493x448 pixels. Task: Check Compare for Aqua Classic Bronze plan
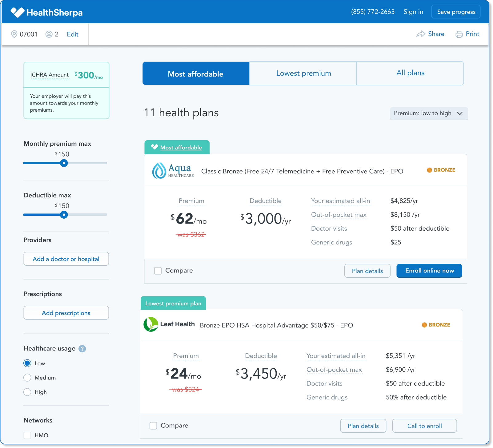[158, 271]
